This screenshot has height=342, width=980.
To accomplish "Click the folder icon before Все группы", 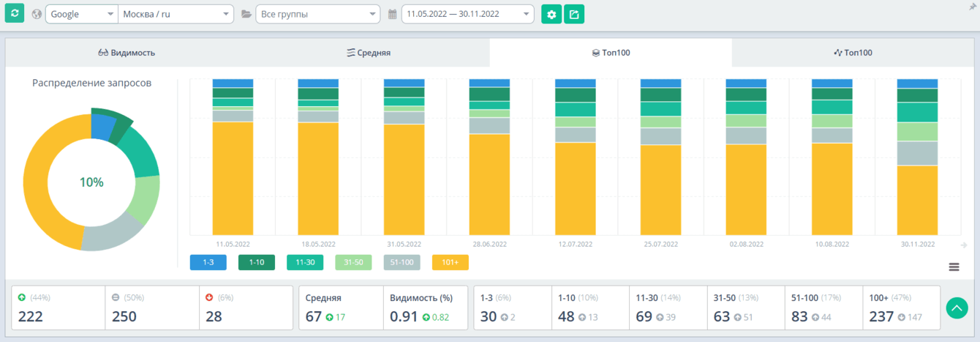I will [246, 15].
